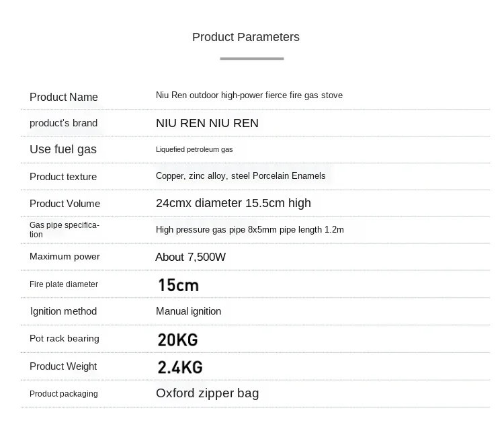Click the Oxford zipper bag text
The width and height of the screenshot is (504, 441).
tap(208, 393)
